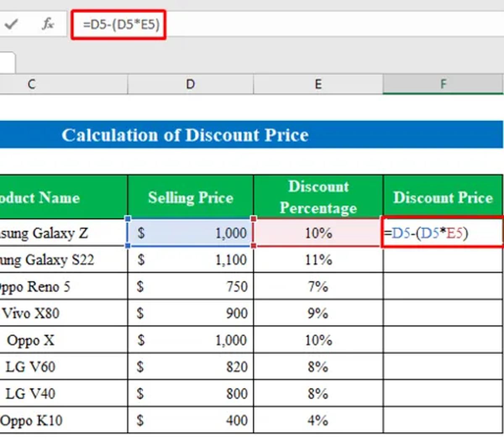Image resolution: width=504 pixels, height=445 pixels.
Task: Select LG V60 discount 8% cell
Action: point(318,367)
